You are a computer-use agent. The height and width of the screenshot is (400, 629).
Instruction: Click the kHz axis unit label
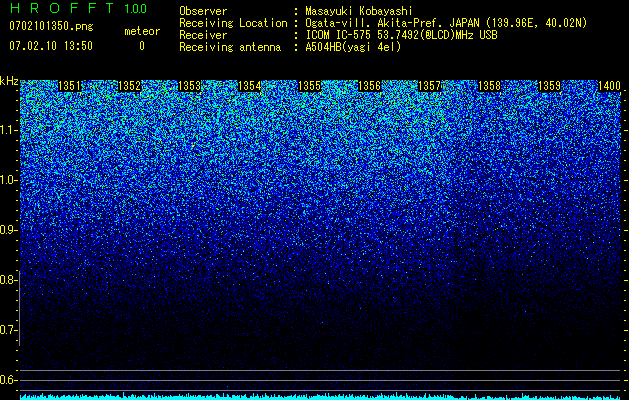coord(9,81)
